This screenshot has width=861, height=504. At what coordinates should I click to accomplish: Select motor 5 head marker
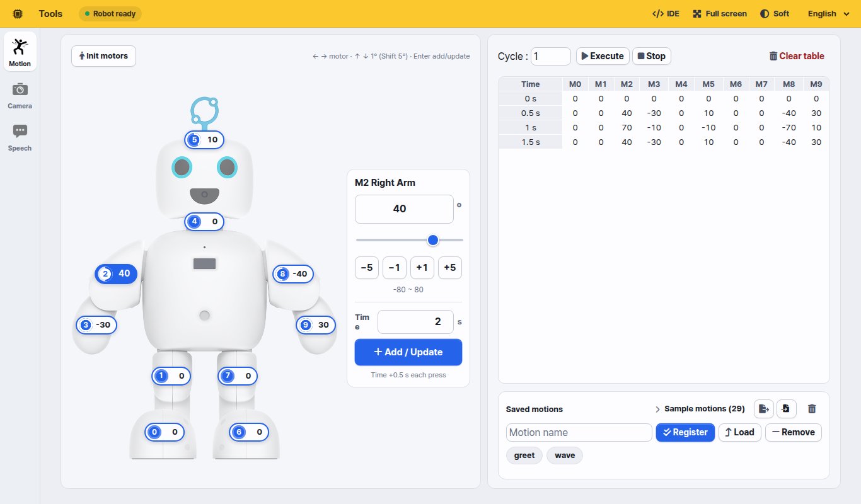[x=204, y=139]
